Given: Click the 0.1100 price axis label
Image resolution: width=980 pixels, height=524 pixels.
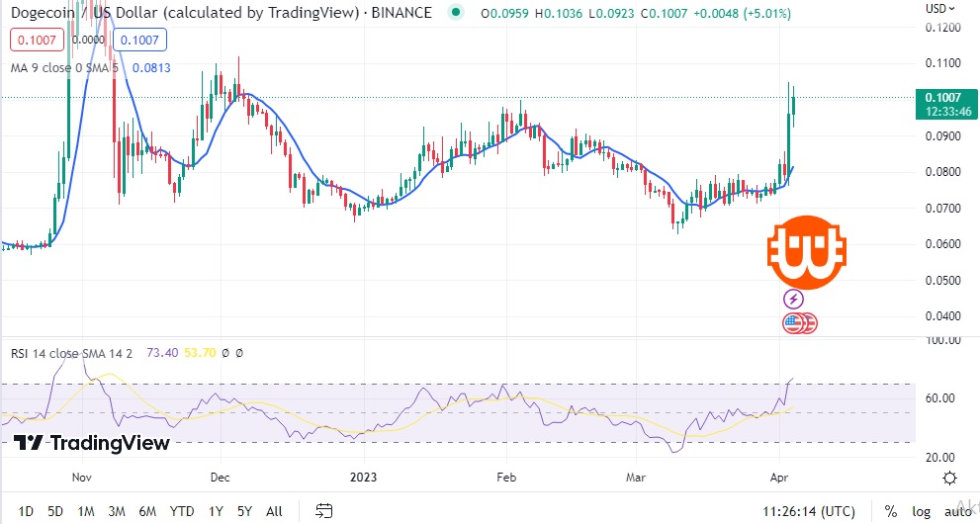Looking at the screenshot, I should tap(942, 63).
